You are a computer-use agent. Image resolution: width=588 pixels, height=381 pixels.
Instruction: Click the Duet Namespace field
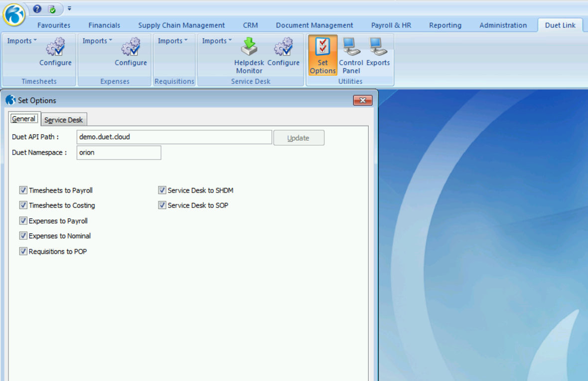[x=119, y=153]
